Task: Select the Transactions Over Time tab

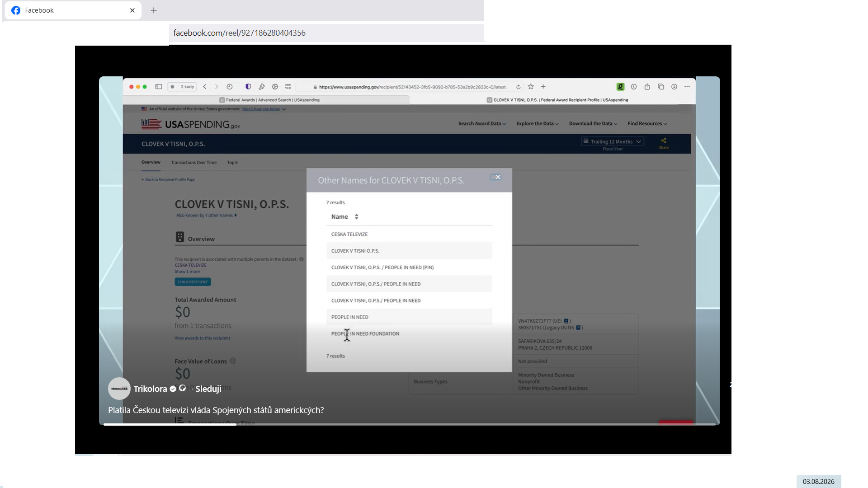Action: point(193,163)
